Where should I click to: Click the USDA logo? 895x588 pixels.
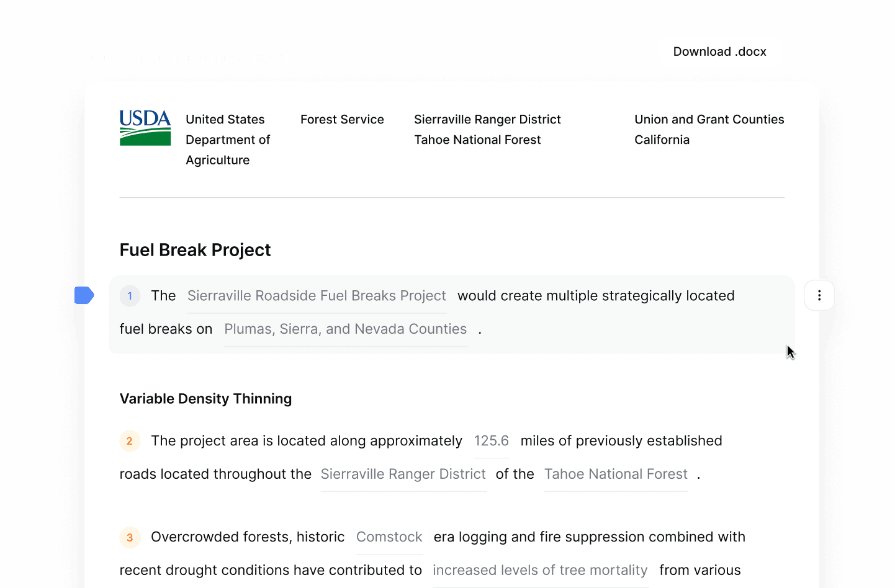145,128
